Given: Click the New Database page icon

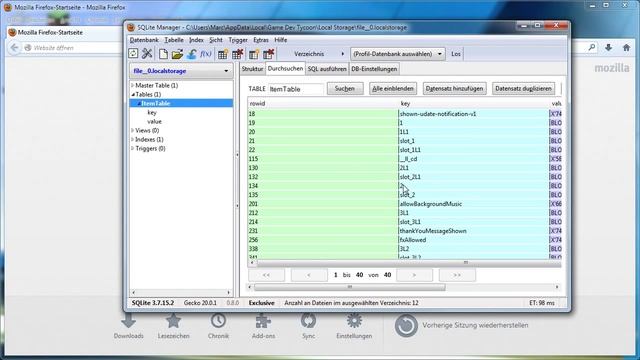Looking at the screenshot, I should 163,53.
